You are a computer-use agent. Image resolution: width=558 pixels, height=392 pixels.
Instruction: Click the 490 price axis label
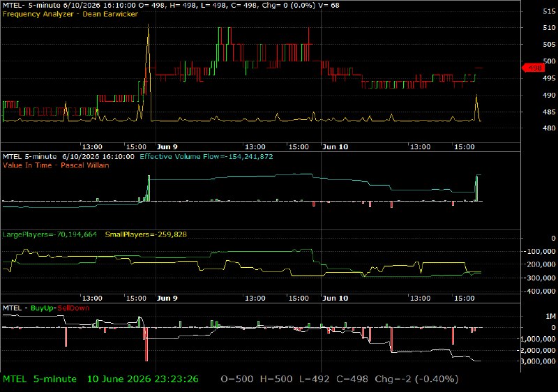pos(549,95)
